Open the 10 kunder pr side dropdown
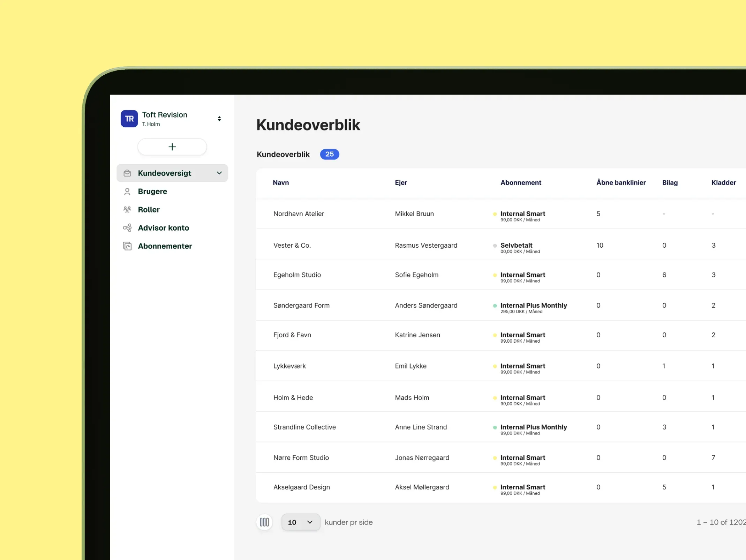 [301, 522]
